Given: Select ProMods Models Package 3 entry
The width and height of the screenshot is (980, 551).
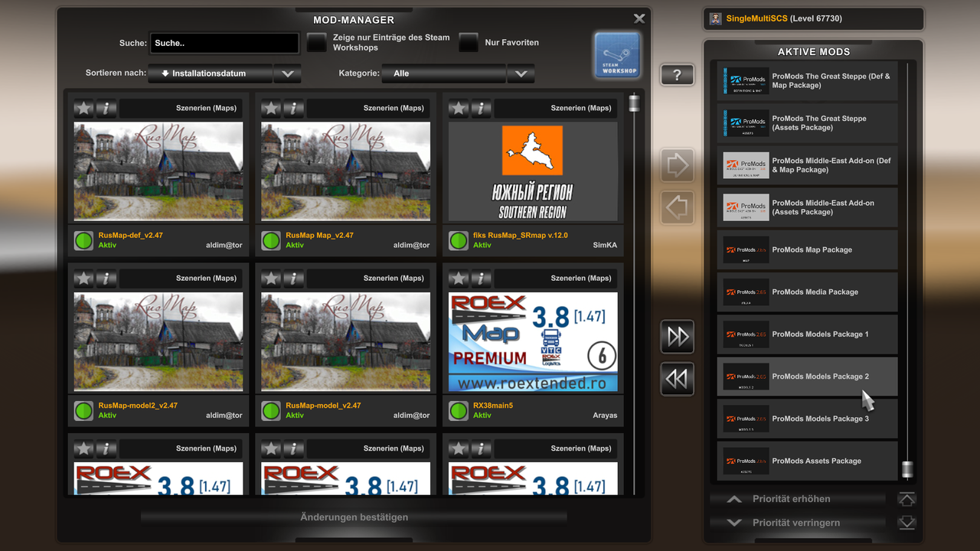Looking at the screenshot, I should [x=807, y=419].
